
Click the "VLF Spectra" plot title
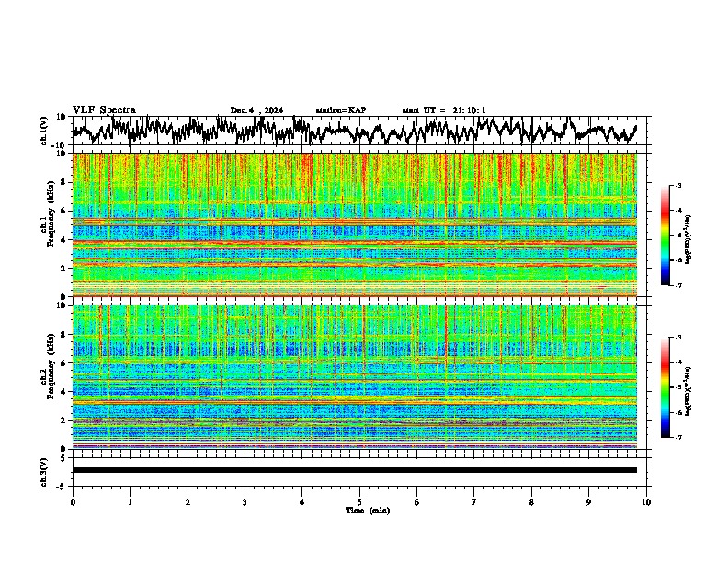click(x=104, y=110)
